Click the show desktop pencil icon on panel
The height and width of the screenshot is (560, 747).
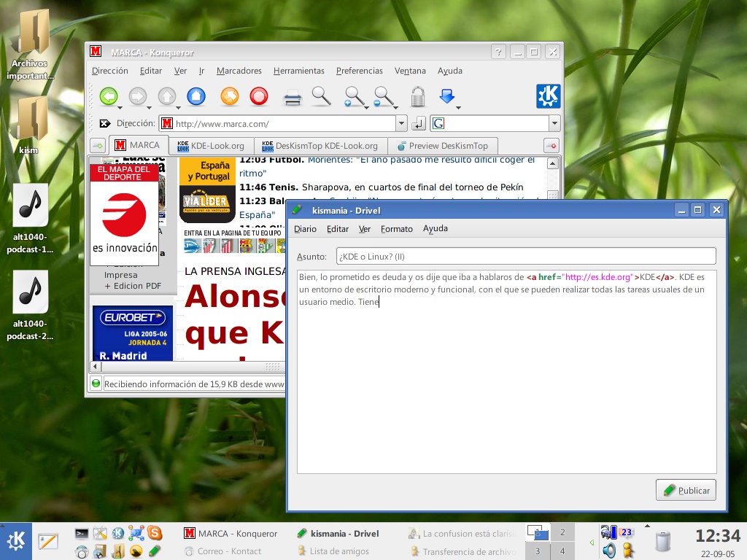tap(47, 542)
